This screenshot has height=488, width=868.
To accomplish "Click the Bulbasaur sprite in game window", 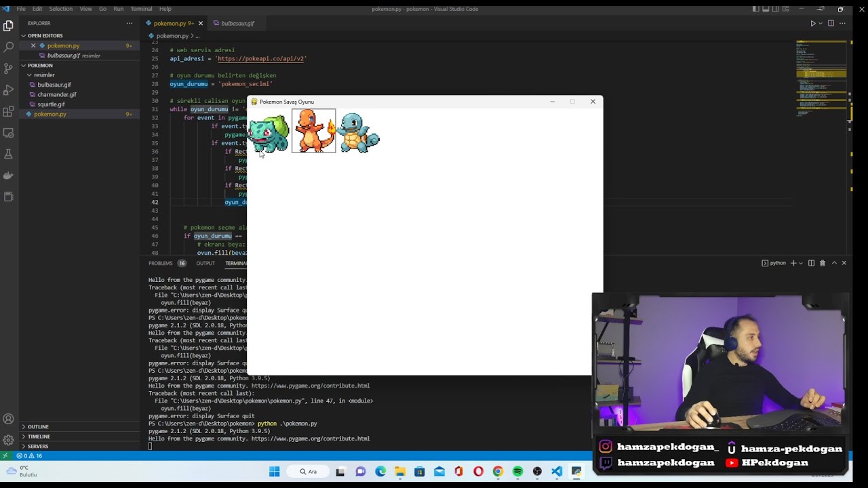I will tap(269, 133).
